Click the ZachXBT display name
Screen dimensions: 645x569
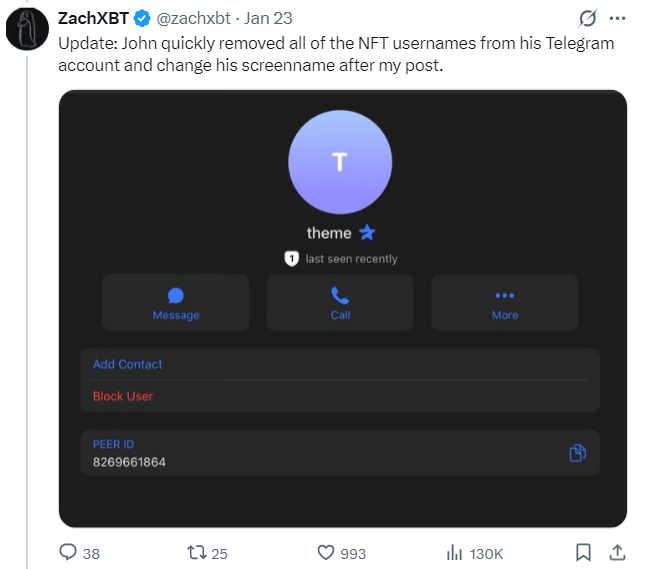click(x=93, y=18)
